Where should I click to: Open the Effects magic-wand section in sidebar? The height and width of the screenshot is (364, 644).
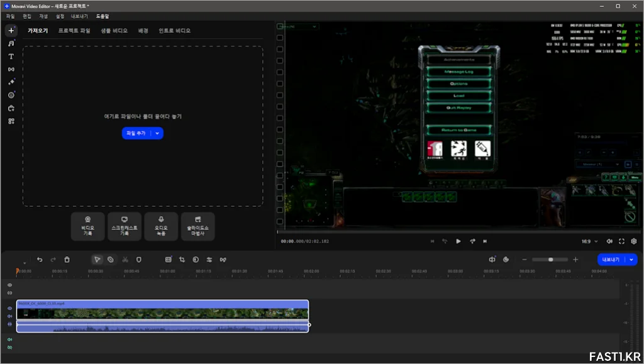[11, 82]
